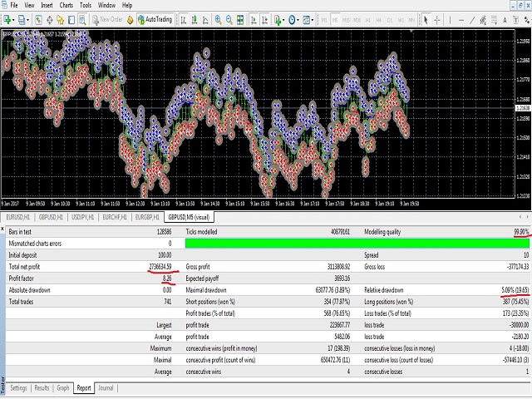Open the Window menu

pos(106,5)
